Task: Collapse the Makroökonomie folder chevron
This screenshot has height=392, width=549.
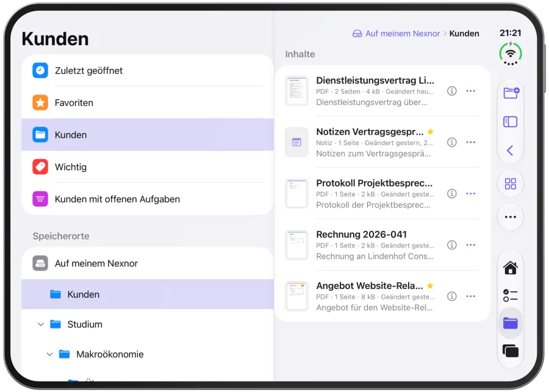Action: [50, 354]
